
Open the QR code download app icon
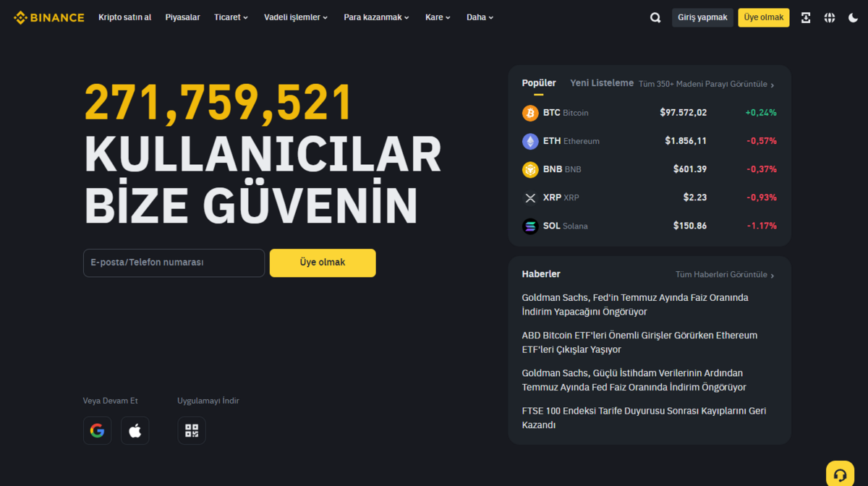click(x=192, y=430)
